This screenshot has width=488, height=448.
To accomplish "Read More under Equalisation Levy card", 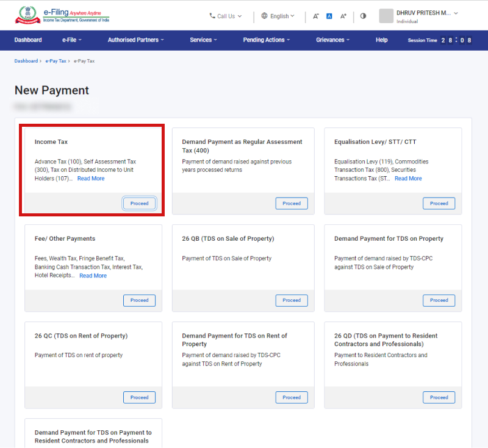I will point(408,179).
